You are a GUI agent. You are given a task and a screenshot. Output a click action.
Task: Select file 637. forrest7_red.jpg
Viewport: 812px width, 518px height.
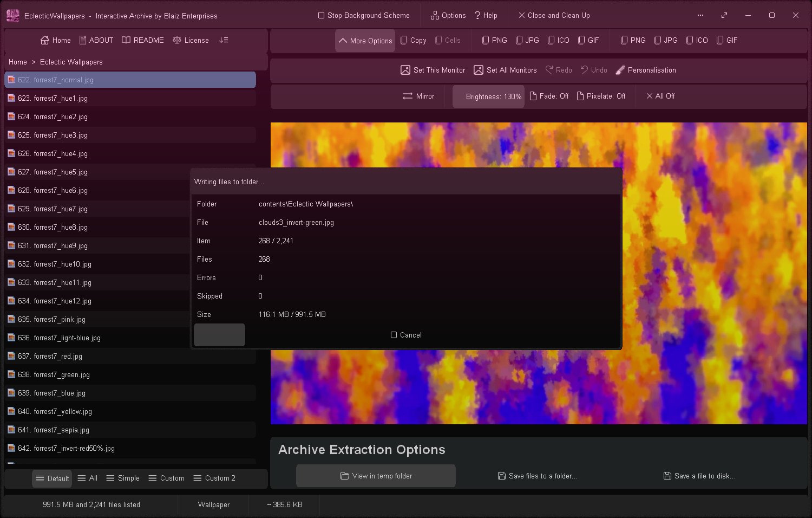(x=130, y=357)
